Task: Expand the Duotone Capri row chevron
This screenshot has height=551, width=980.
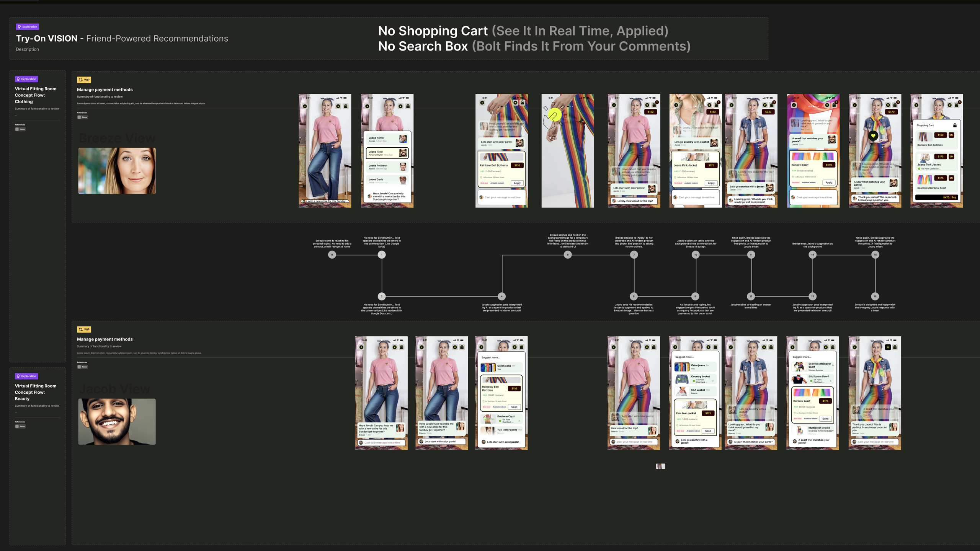Action: coord(519,421)
